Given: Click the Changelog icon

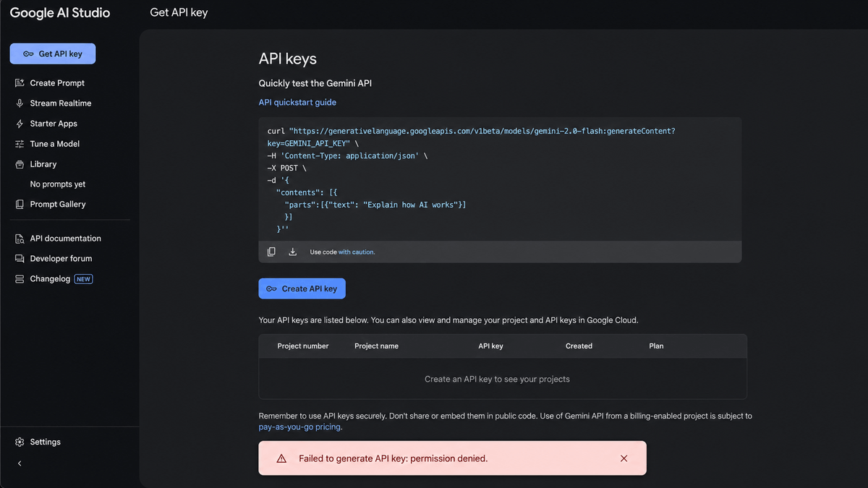Looking at the screenshot, I should 20,279.
